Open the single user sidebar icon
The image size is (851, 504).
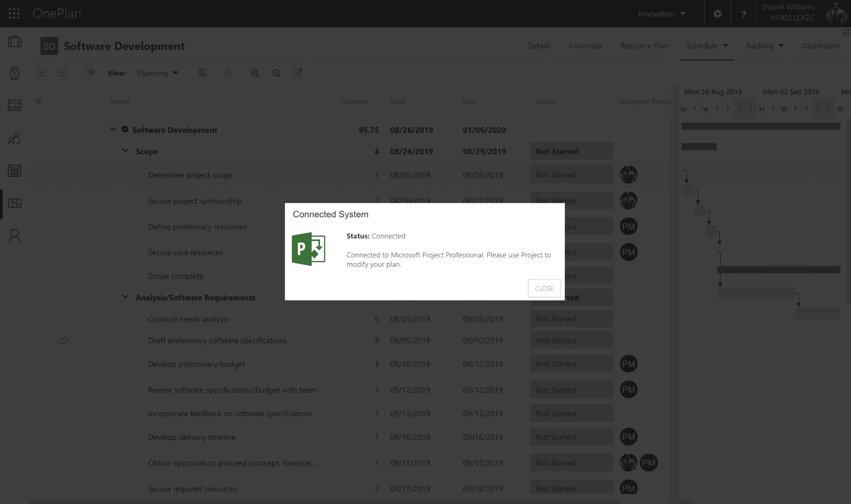pos(15,236)
